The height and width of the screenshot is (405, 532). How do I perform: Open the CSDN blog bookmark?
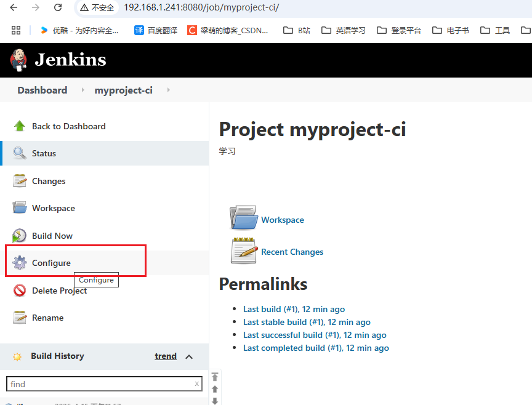[x=228, y=31]
